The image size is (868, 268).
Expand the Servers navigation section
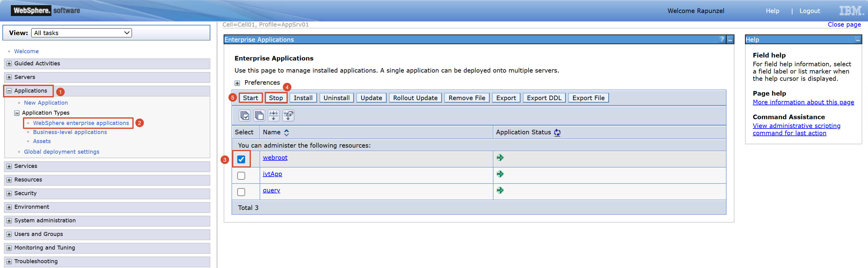pyautogui.click(x=9, y=77)
